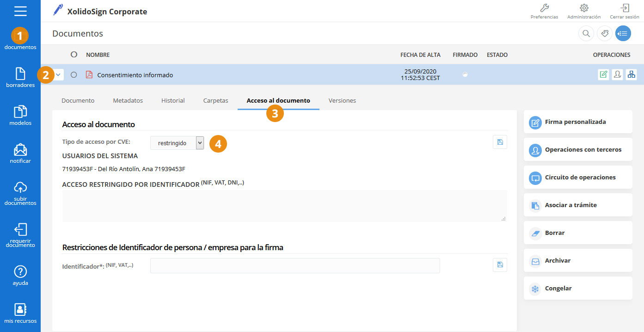Toggle the select-all circle in header

[x=74, y=55]
